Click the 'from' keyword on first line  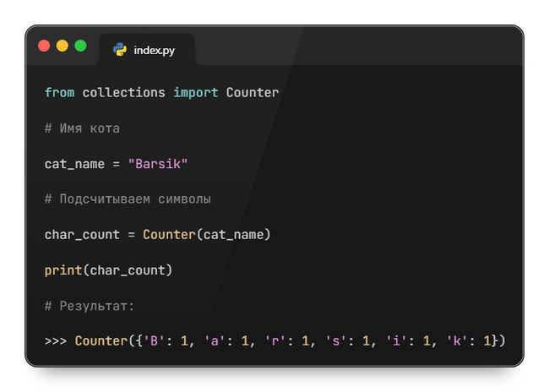coord(59,92)
